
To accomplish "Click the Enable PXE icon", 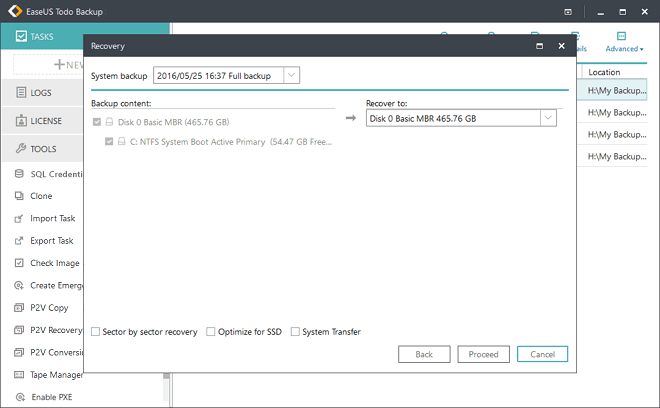I will point(20,397).
